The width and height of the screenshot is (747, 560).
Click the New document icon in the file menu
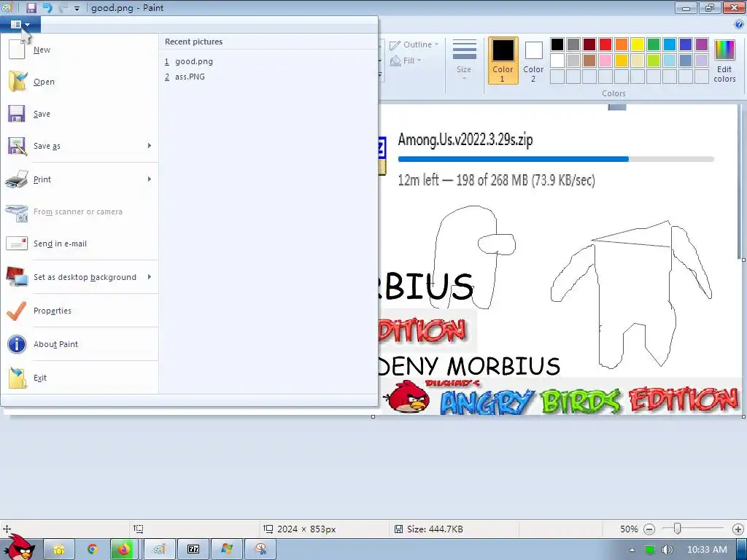(17, 49)
